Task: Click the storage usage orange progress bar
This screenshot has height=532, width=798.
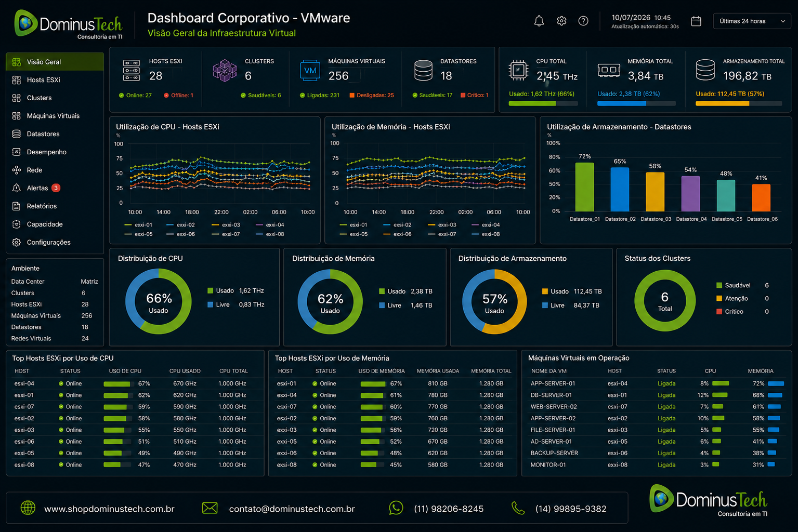Action: tap(739, 103)
